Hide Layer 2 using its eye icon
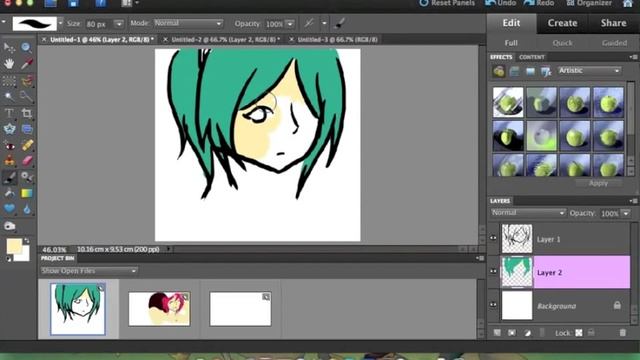 [x=493, y=271]
